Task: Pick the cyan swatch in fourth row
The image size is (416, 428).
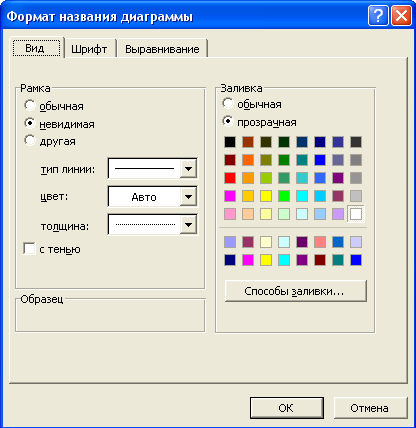Action: click(x=302, y=196)
